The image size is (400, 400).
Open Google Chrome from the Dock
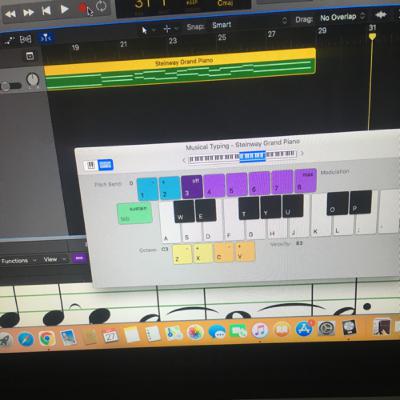pyautogui.click(x=47, y=339)
